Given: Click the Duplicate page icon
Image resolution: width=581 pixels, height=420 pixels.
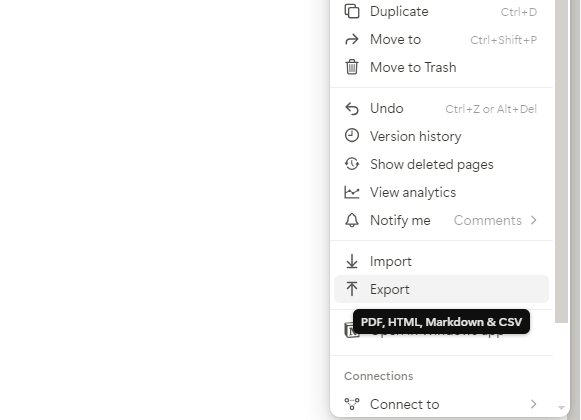Looking at the screenshot, I should [x=352, y=11].
